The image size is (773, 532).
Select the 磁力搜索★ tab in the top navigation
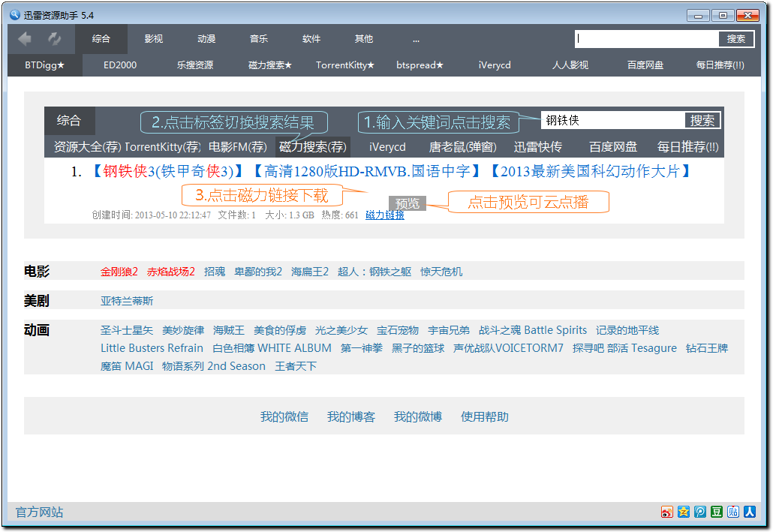click(270, 65)
